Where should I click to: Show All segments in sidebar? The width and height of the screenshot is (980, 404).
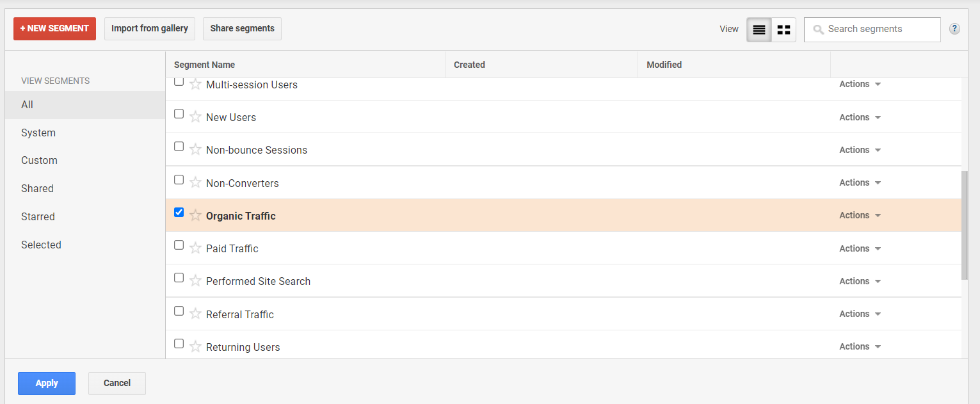(85, 105)
